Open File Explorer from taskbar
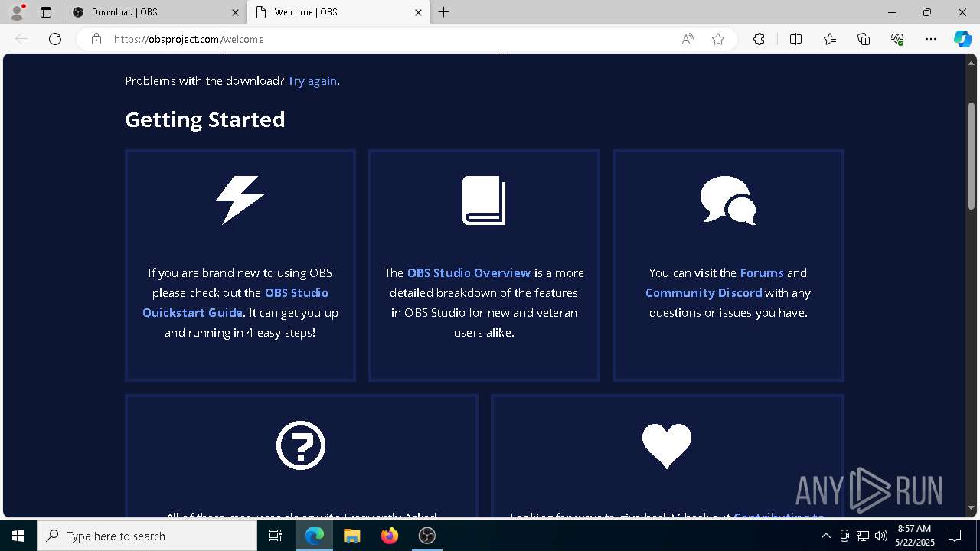The image size is (980, 551). pyautogui.click(x=352, y=536)
